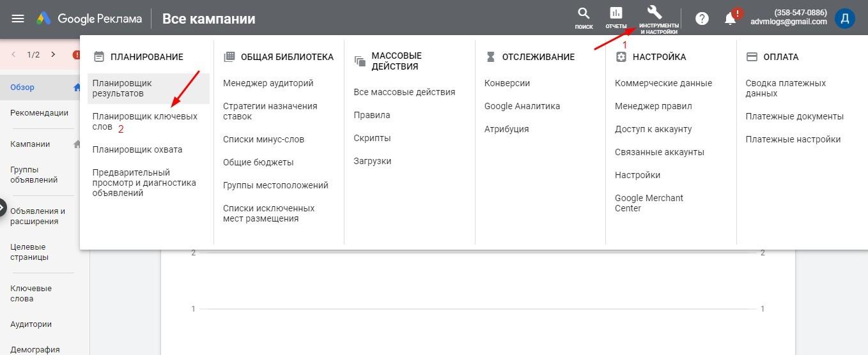
Task: Open Связанные аккаунты settings
Action: 659,152
